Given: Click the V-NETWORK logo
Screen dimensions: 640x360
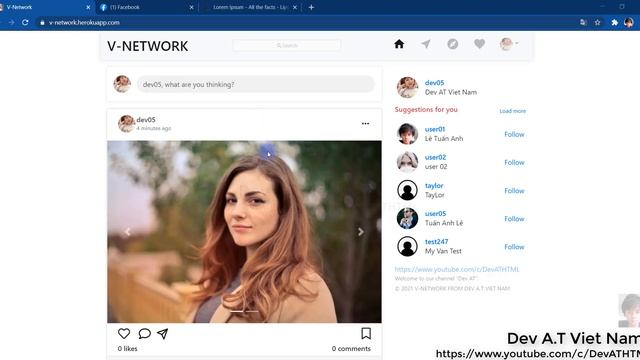Looking at the screenshot, I should (148, 46).
